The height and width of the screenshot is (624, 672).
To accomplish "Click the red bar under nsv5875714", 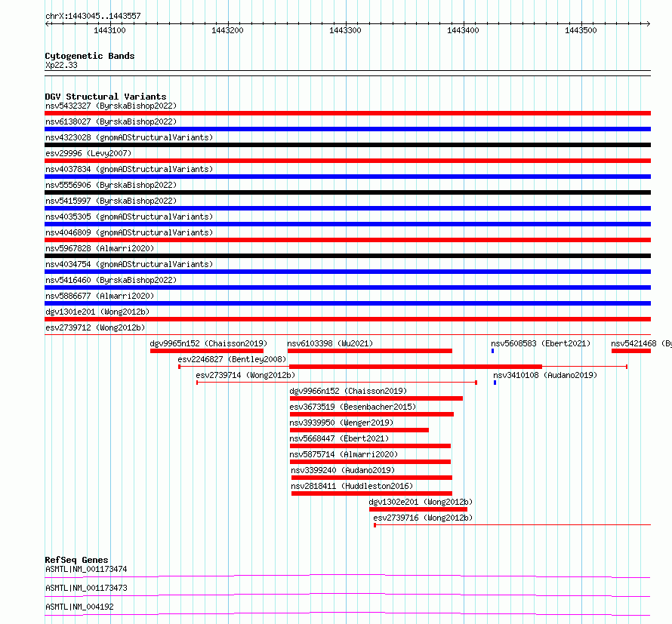I will coord(370,462).
